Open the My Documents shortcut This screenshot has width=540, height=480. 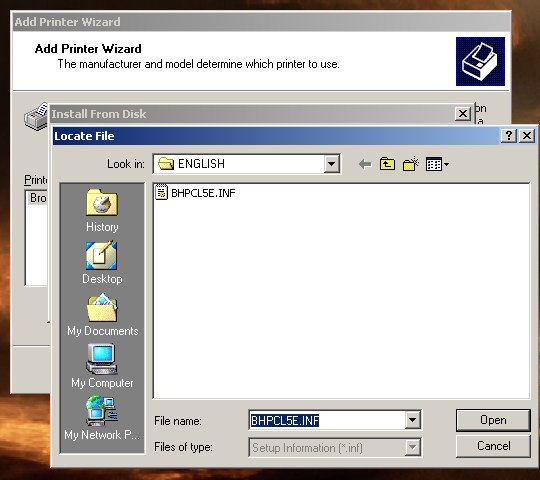(x=102, y=315)
